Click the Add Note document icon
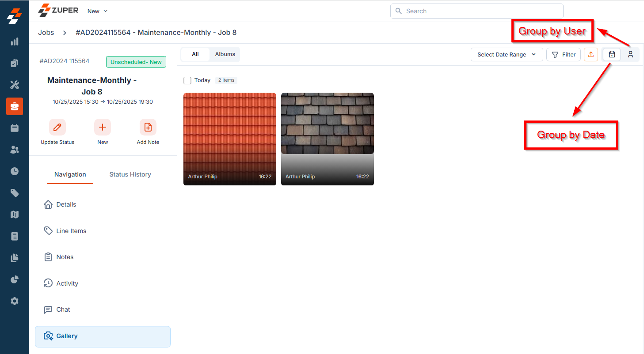Image resolution: width=644 pixels, height=354 pixels. [148, 127]
